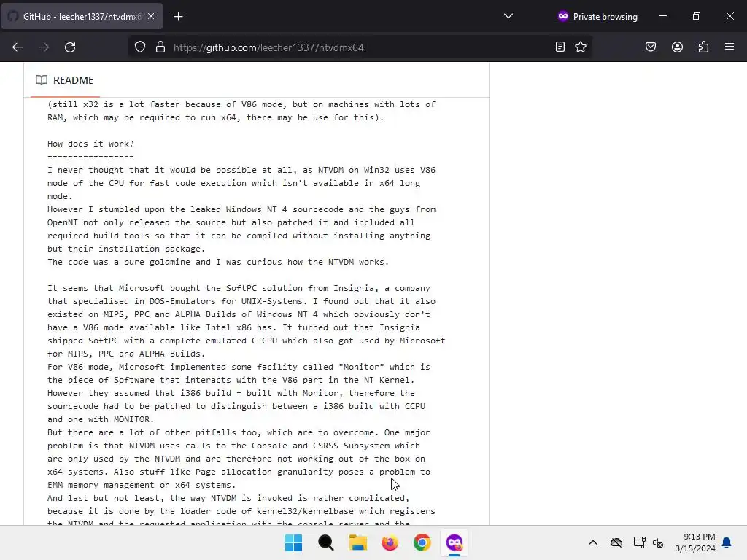The height and width of the screenshot is (560, 747).
Task: Go back to the previous page
Action: pyautogui.click(x=18, y=47)
